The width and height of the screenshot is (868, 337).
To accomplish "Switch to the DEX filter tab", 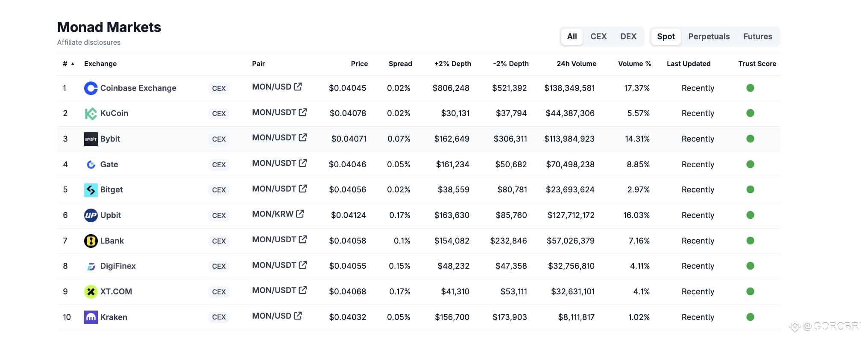I will 628,37.
